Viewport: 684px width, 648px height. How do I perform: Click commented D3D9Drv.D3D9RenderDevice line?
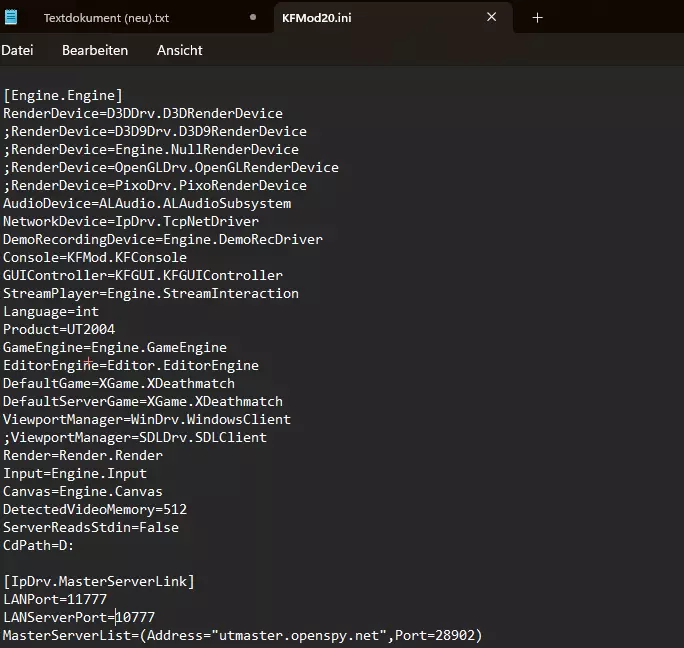point(155,131)
